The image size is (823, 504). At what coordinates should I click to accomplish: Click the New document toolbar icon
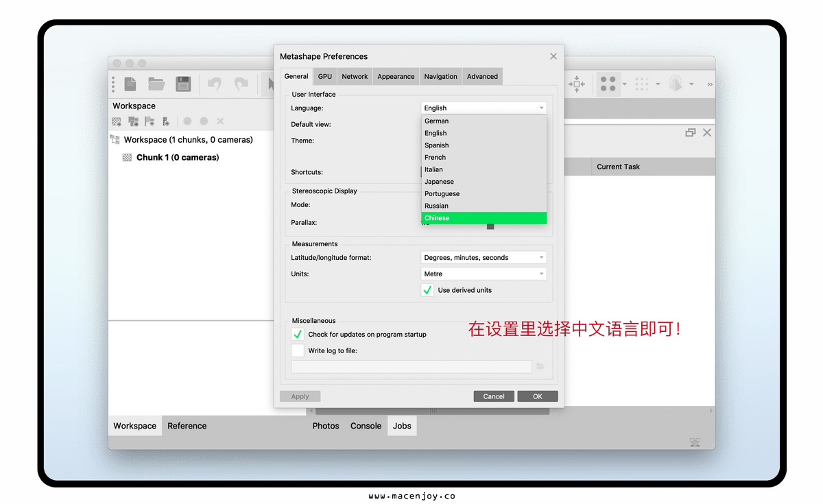(130, 84)
